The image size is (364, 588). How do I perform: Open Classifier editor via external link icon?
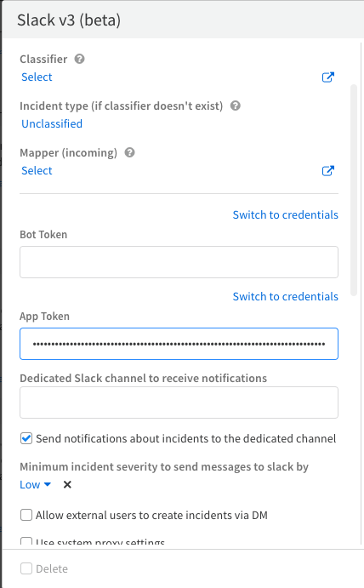[328, 77]
